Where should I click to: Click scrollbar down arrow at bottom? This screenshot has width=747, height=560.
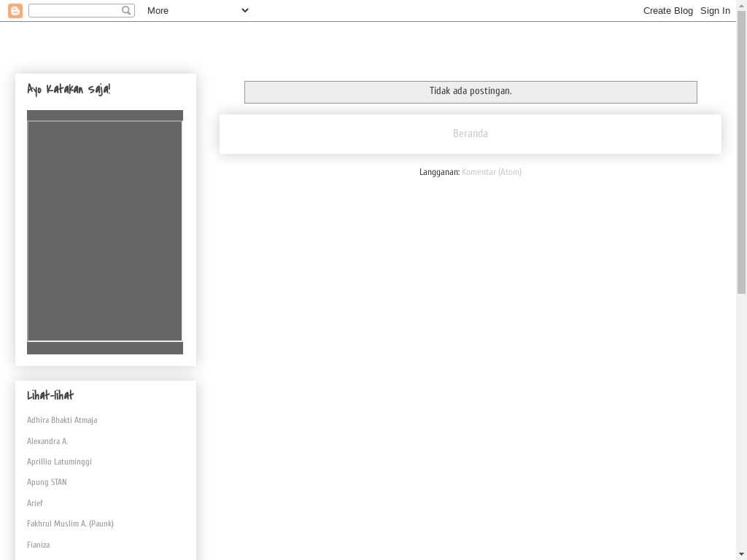(741, 553)
